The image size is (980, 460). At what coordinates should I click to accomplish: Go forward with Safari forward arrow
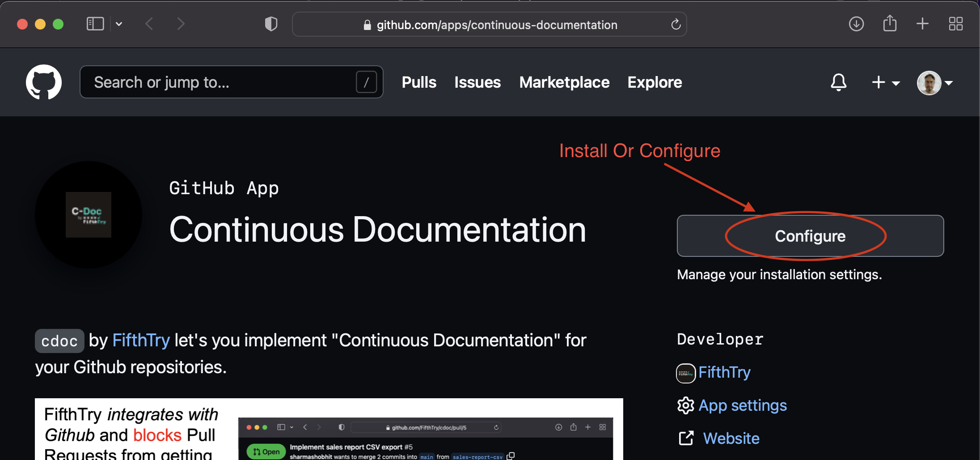pyautogui.click(x=181, y=24)
